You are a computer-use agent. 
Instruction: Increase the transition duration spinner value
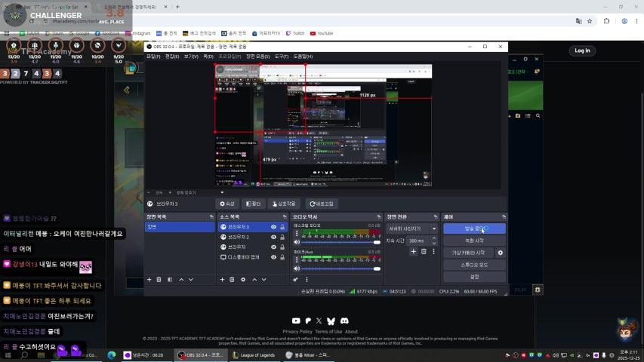[x=433, y=239]
